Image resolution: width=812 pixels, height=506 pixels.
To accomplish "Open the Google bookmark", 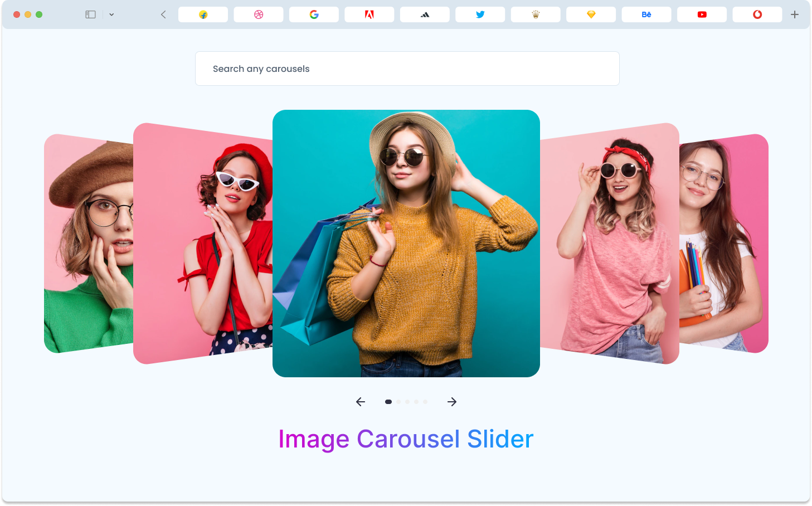I will pos(314,14).
